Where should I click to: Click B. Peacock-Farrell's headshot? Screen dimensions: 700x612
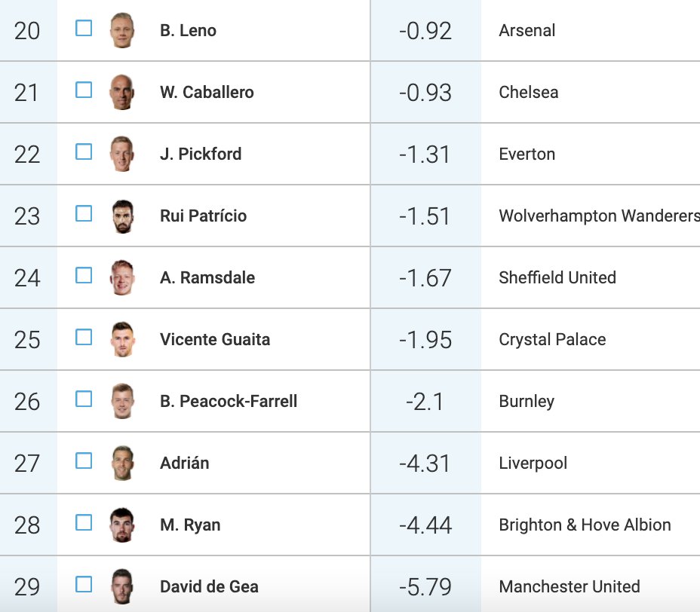point(122,402)
